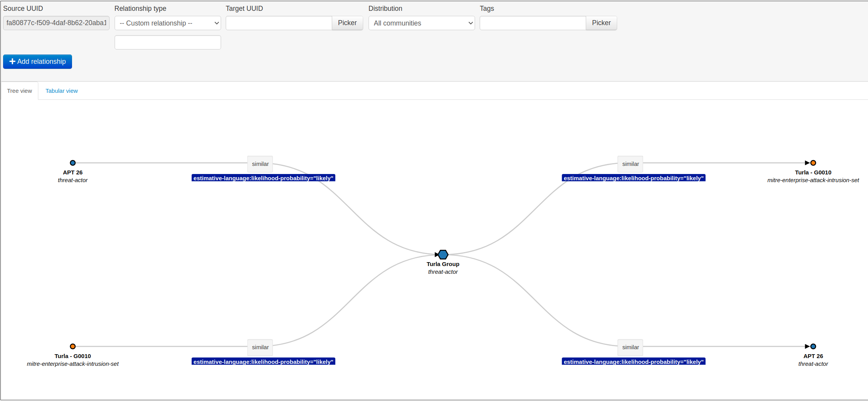The image size is (868, 401).
Task: Select the APT 26 node at bottom right
Action: [x=813, y=346]
